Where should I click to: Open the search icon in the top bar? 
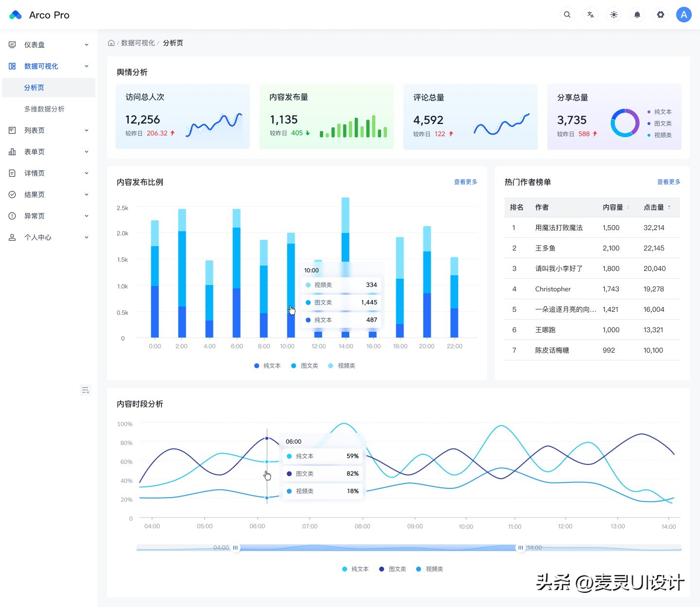[567, 15]
